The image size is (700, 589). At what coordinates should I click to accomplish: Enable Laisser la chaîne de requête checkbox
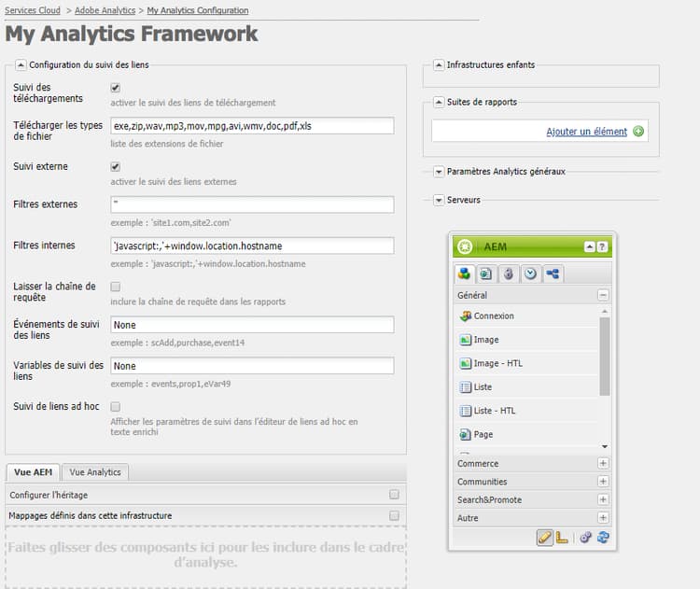pyautogui.click(x=115, y=287)
